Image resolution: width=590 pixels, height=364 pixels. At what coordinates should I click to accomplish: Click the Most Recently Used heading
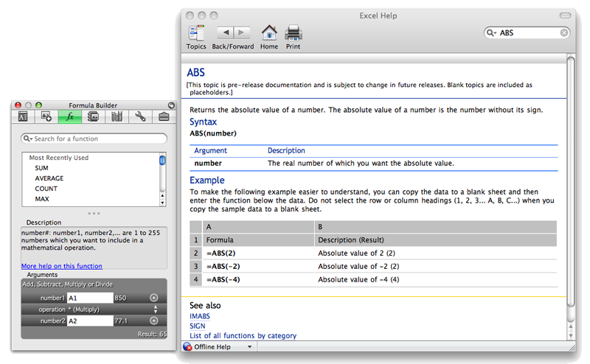coord(59,158)
